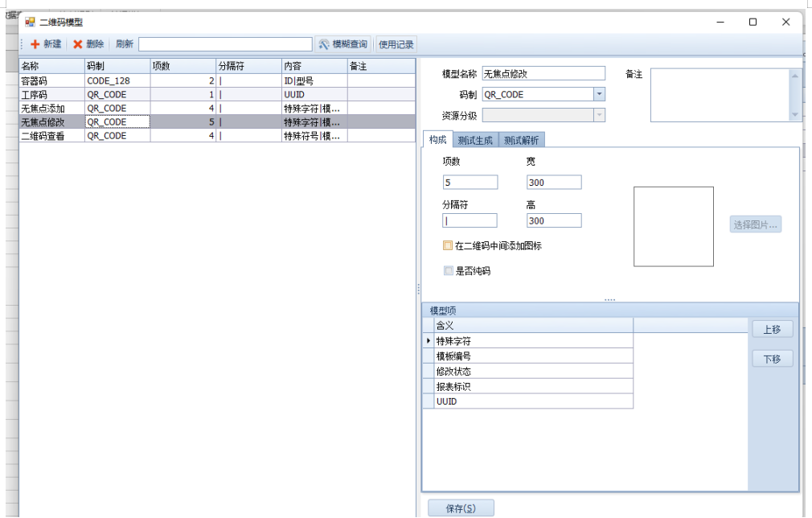Click the 新建 (New) plus icon
Image resolution: width=812 pixels, height=518 pixels.
(x=35, y=44)
